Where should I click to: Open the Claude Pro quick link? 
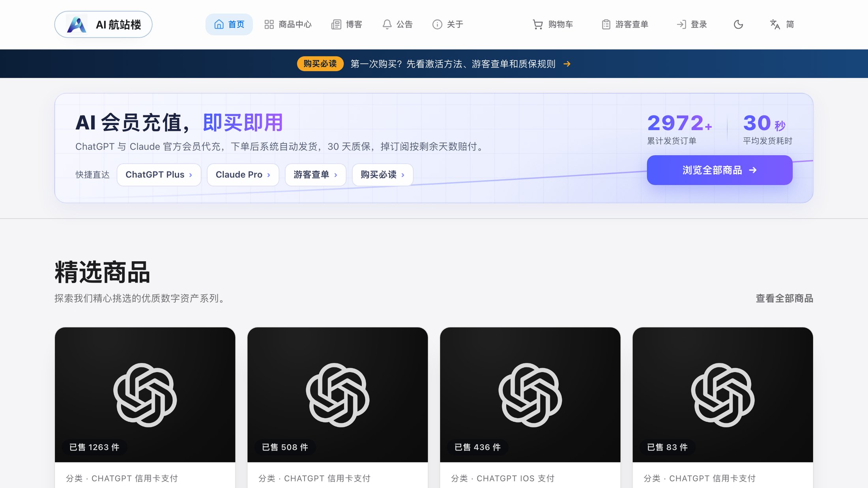(x=243, y=175)
